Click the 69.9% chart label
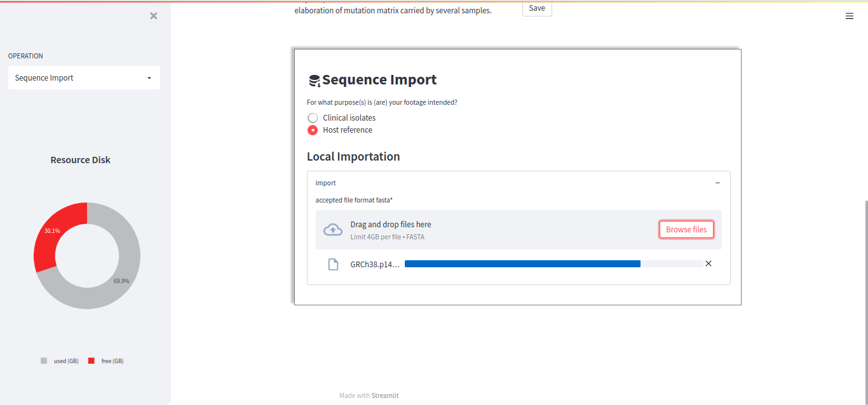868x405 pixels. [x=121, y=281]
